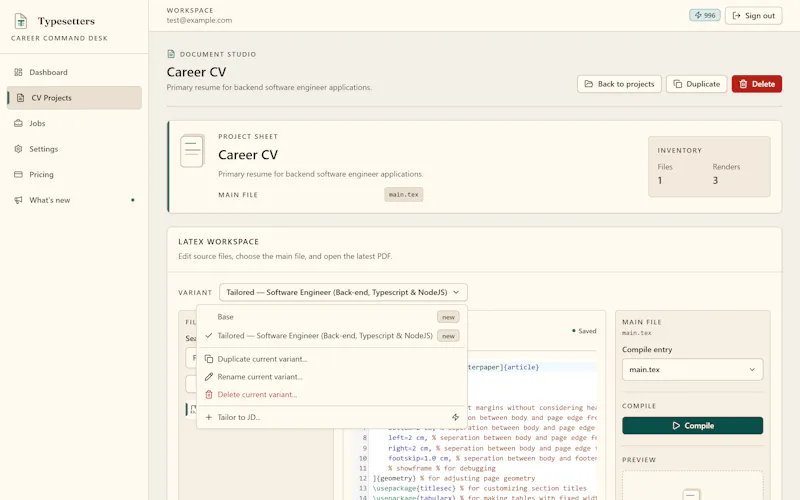Click the main.tex file badge
Image resolution: width=800 pixels, height=500 pixels.
(x=404, y=194)
